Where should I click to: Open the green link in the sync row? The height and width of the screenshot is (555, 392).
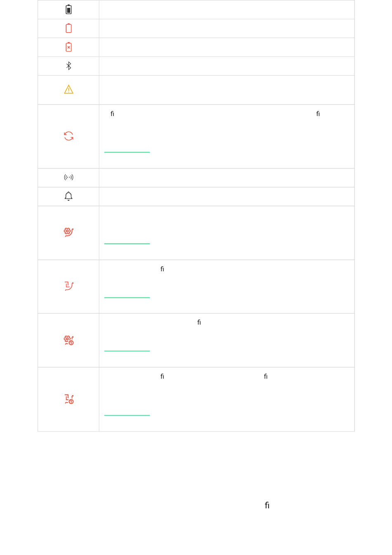pos(127,152)
